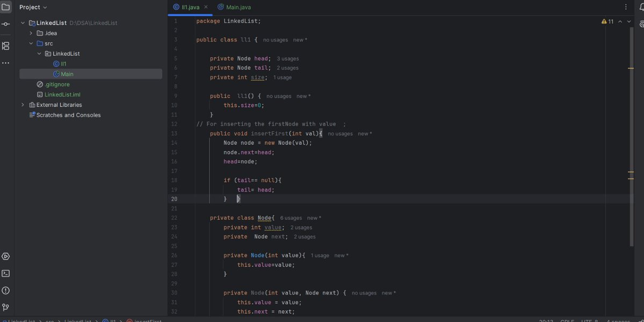Show more tool windows via ellipsis icon
The height and width of the screenshot is (322, 644).
tap(6, 62)
